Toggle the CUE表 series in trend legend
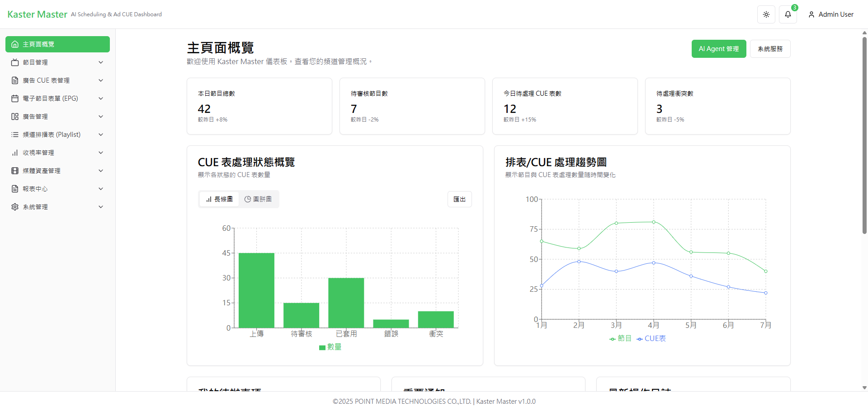 coord(651,338)
